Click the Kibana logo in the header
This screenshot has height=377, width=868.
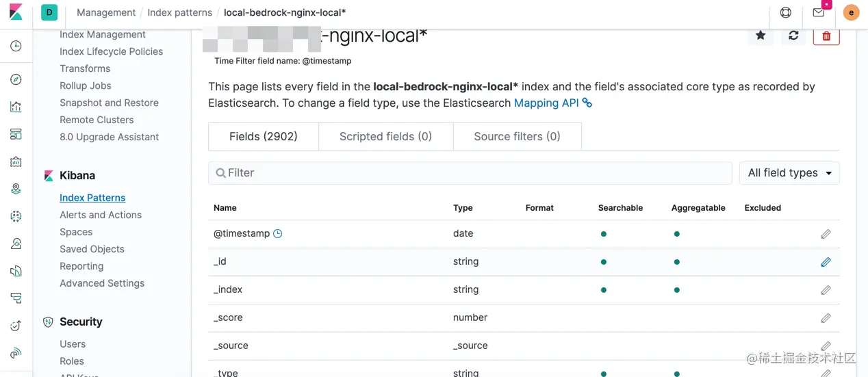16,12
